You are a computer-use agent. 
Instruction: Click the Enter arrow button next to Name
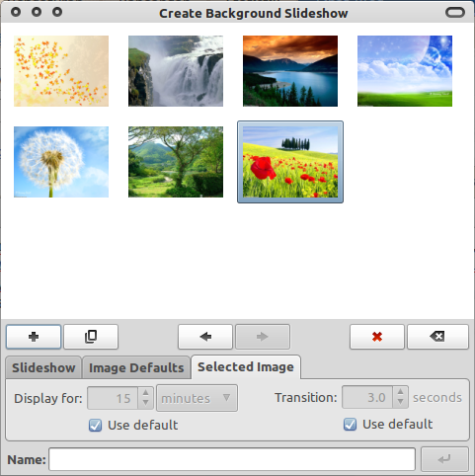pos(444,459)
